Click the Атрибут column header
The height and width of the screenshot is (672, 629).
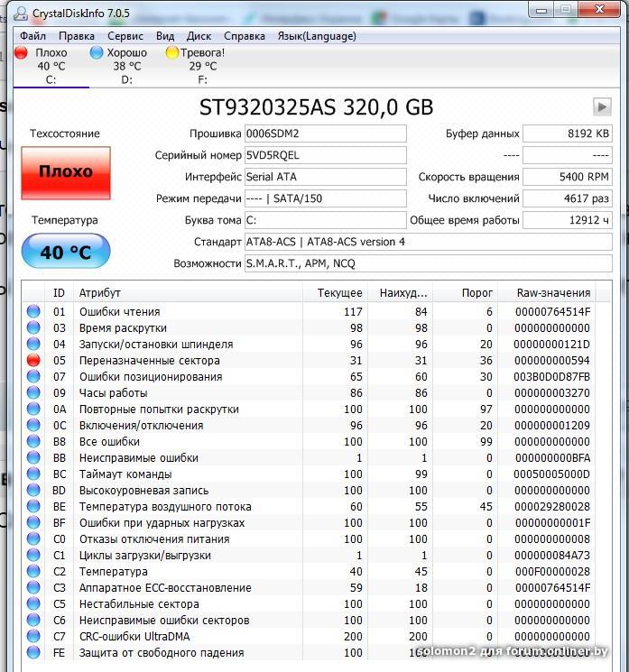(188, 293)
